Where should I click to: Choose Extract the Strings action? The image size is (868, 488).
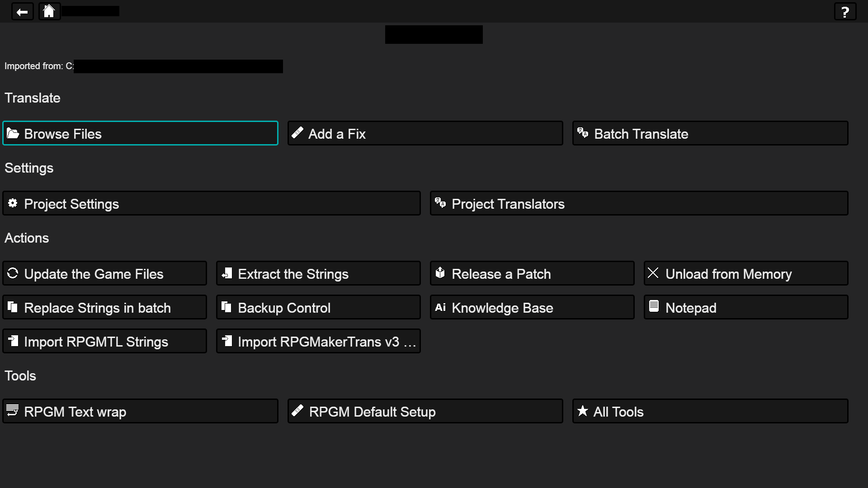(x=318, y=273)
